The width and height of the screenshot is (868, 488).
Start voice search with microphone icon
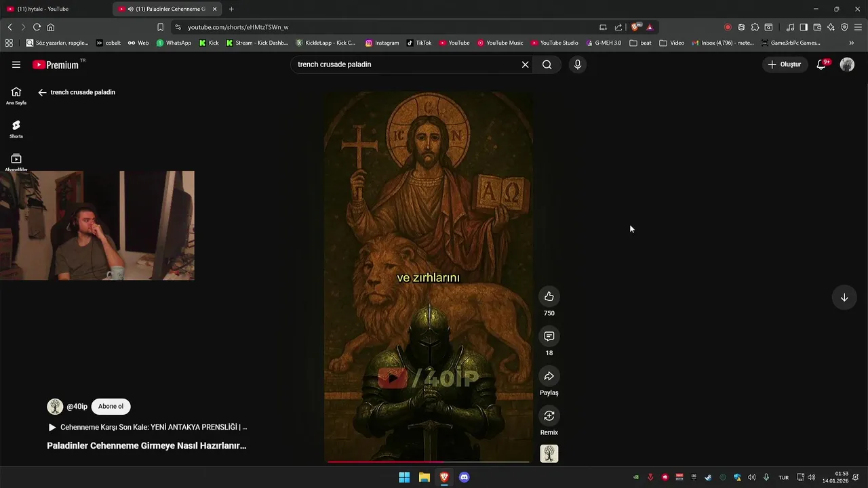point(578,64)
